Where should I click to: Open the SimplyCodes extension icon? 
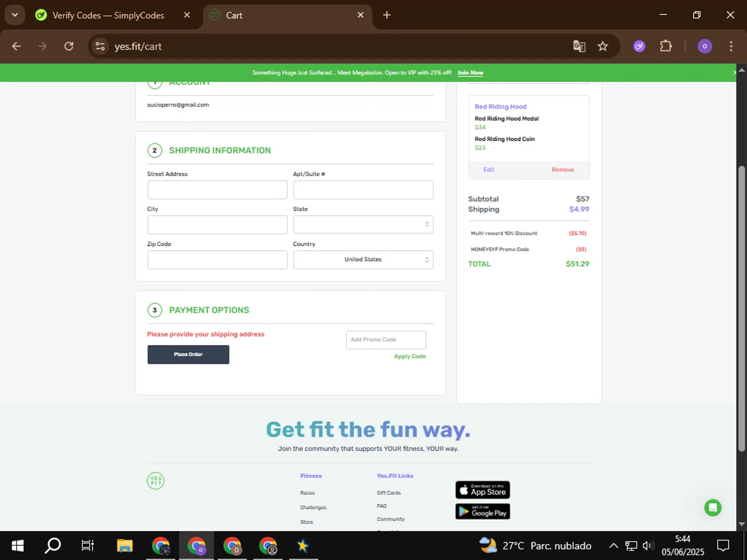point(639,46)
